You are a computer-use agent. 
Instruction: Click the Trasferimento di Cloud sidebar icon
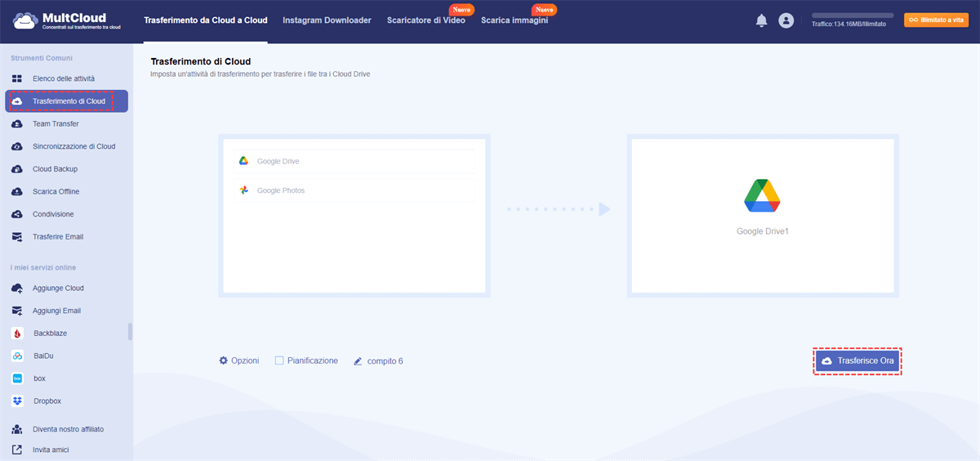coord(16,101)
